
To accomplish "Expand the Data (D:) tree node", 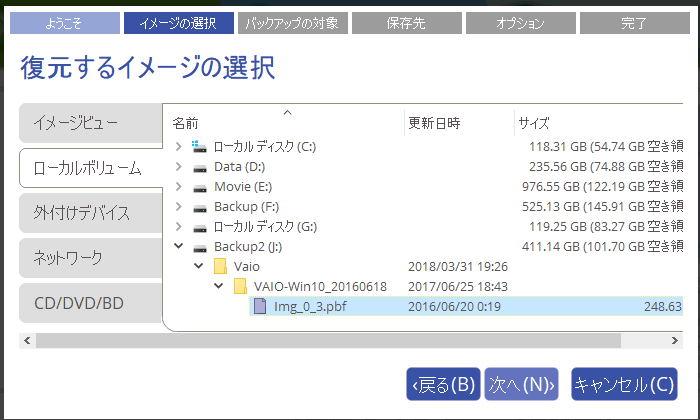I will [179, 167].
